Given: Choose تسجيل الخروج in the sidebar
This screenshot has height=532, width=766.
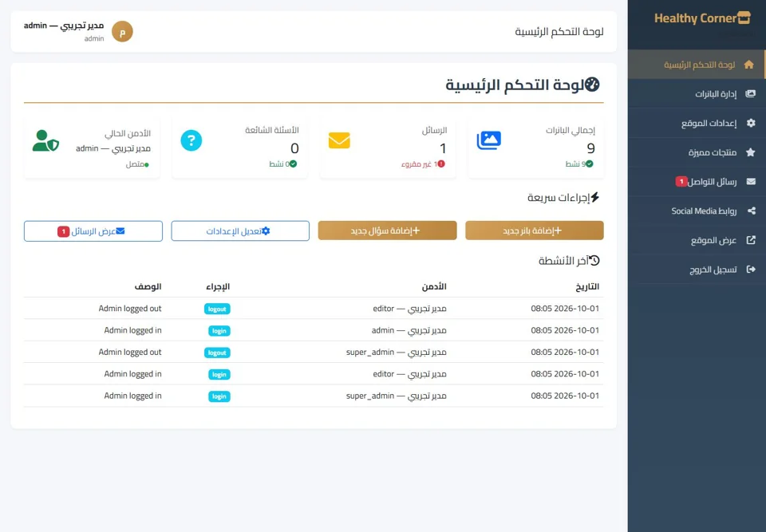Looking at the screenshot, I should [697, 269].
